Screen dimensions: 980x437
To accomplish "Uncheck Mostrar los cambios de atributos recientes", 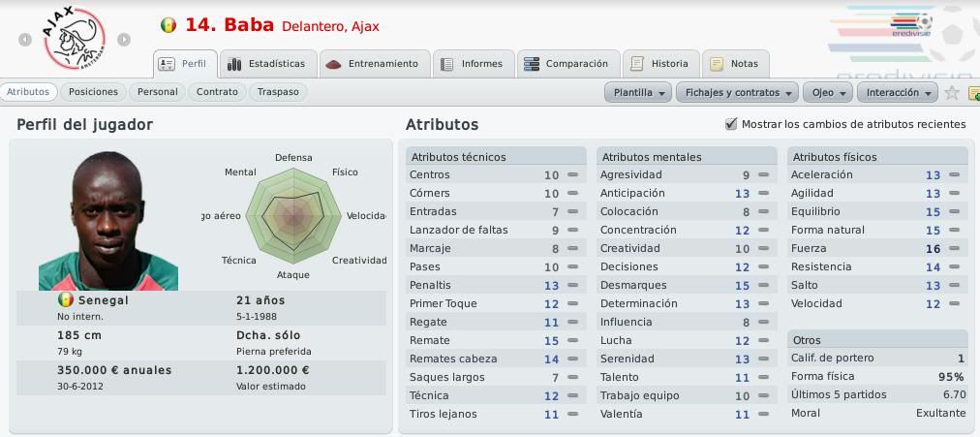I will click(x=730, y=124).
